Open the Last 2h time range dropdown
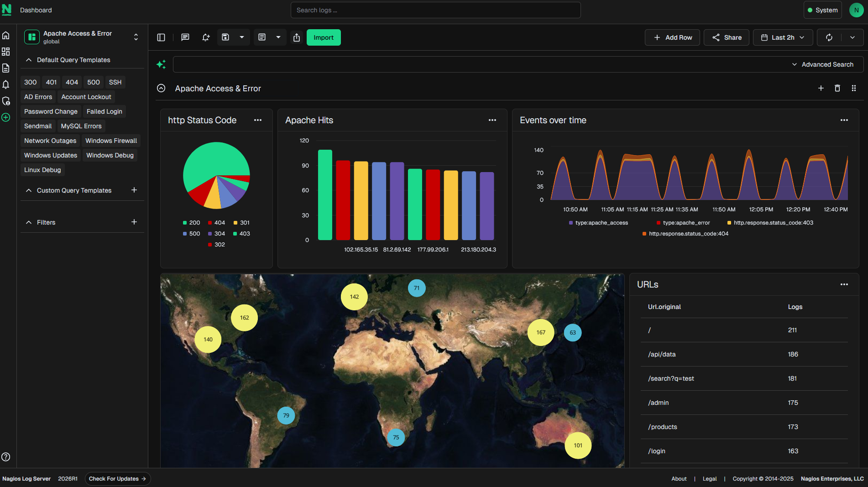 pyautogui.click(x=782, y=37)
